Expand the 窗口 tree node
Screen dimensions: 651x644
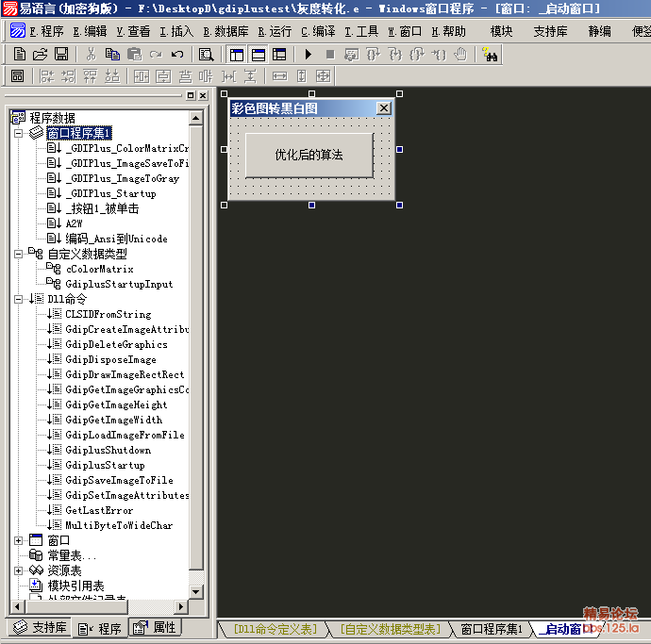click(x=19, y=540)
